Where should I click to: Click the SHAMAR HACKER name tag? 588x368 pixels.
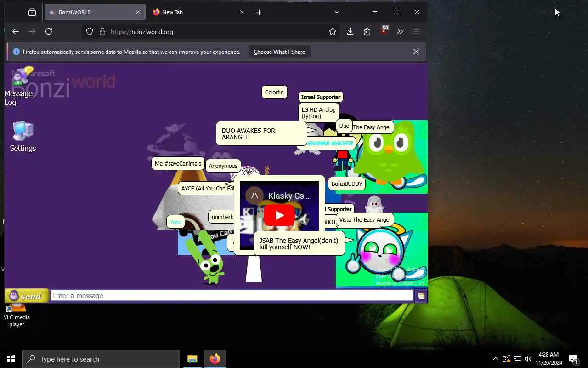tap(329, 143)
